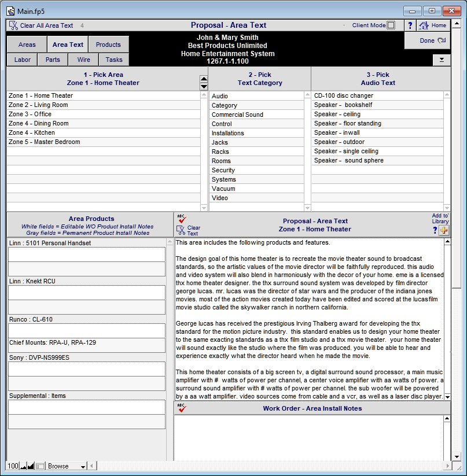Run spell check on the Proposal Area Text

pyautogui.click(x=182, y=219)
